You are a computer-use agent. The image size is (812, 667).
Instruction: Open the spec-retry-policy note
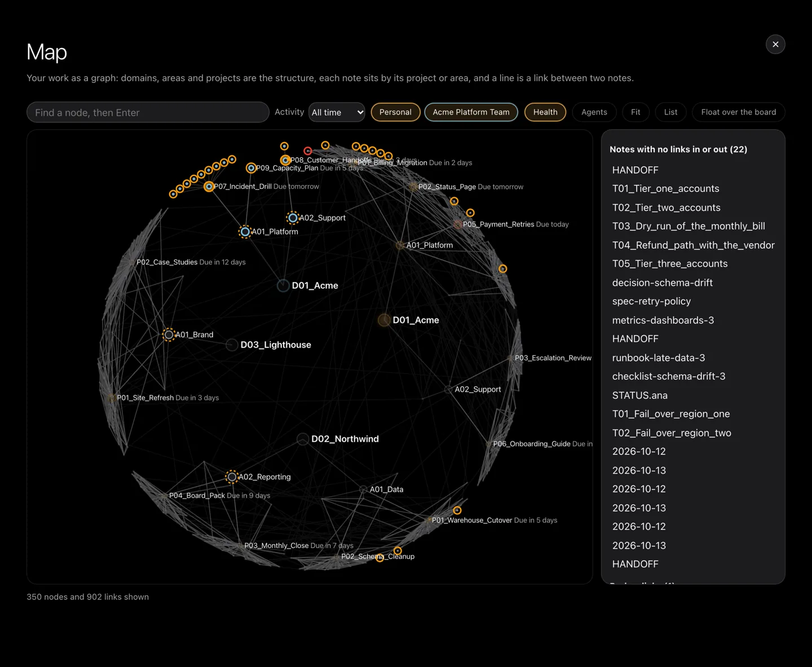tap(651, 302)
